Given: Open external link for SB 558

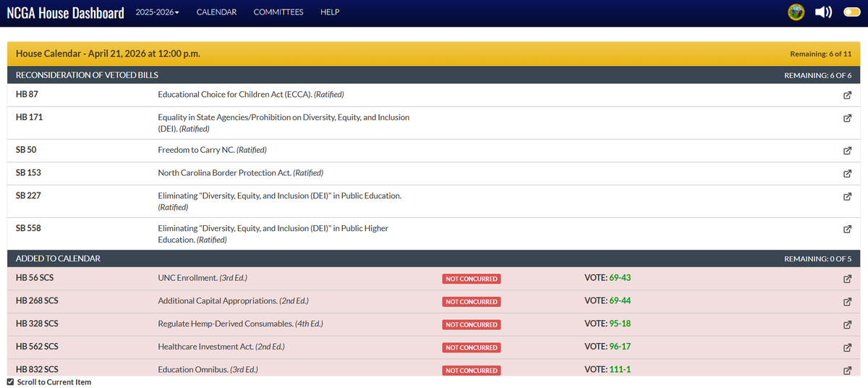Looking at the screenshot, I should (x=847, y=229).
